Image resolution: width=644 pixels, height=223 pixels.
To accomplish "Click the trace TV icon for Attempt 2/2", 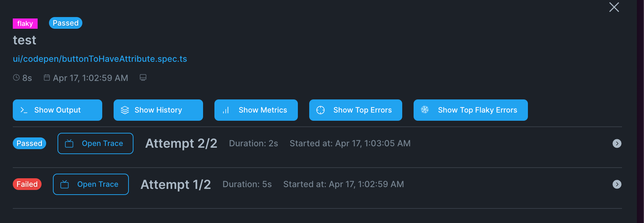I will (x=69, y=143).
